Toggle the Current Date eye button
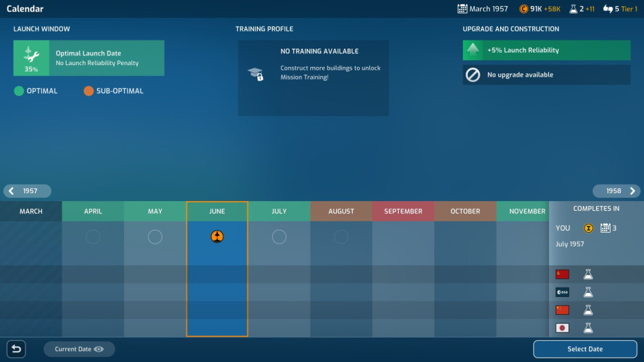The width and height of the screenshot is (644, 362). 79,349
